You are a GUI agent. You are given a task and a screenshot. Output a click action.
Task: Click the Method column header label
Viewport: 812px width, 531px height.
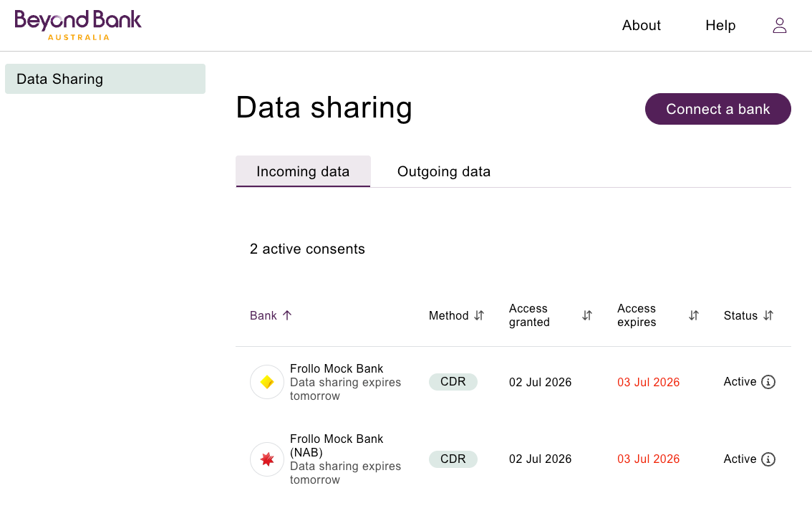[448, 315]
